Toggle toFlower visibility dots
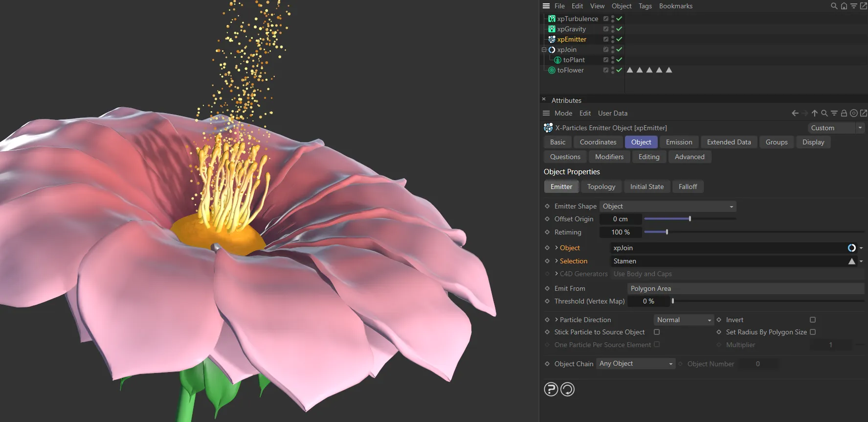 pos(613,70)
